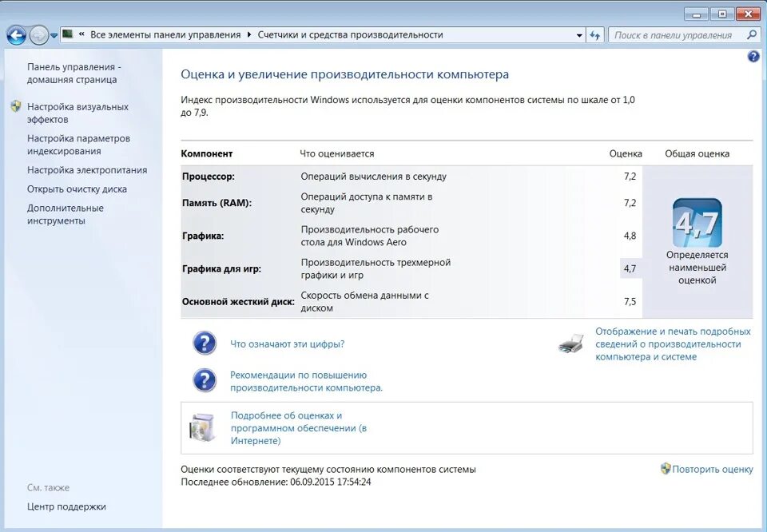
Task: Close the window with red X
Action: click(x=749, y=14)
